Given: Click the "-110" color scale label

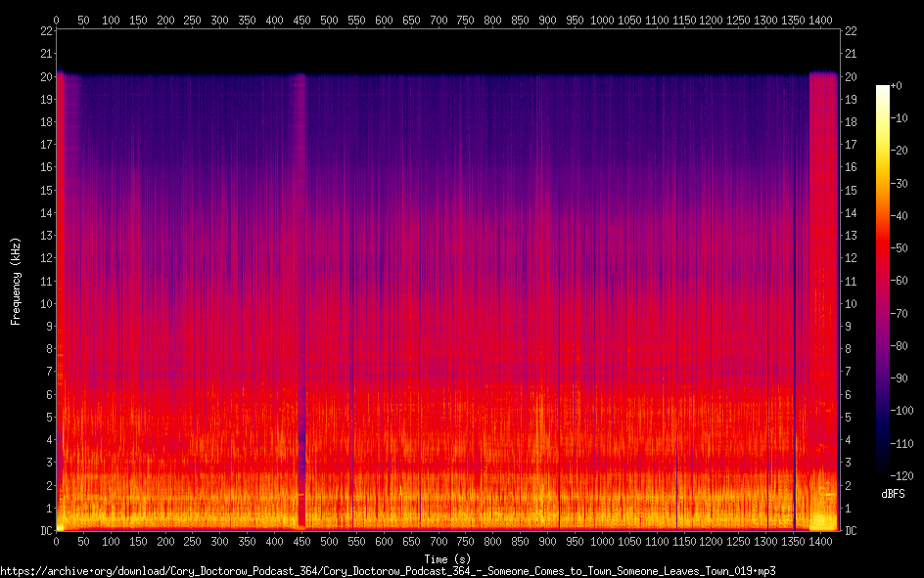Looking at the screenshot, I should point(902,444).
